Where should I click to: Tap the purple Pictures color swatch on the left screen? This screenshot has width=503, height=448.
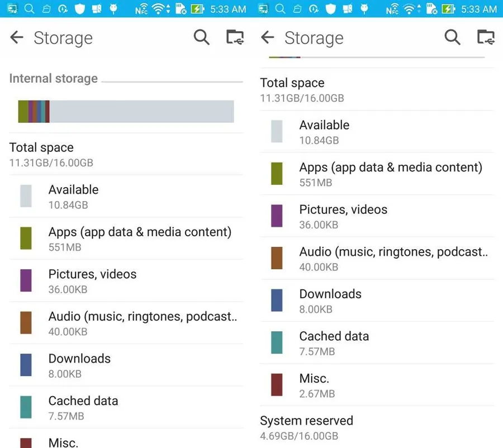[26, 280]
